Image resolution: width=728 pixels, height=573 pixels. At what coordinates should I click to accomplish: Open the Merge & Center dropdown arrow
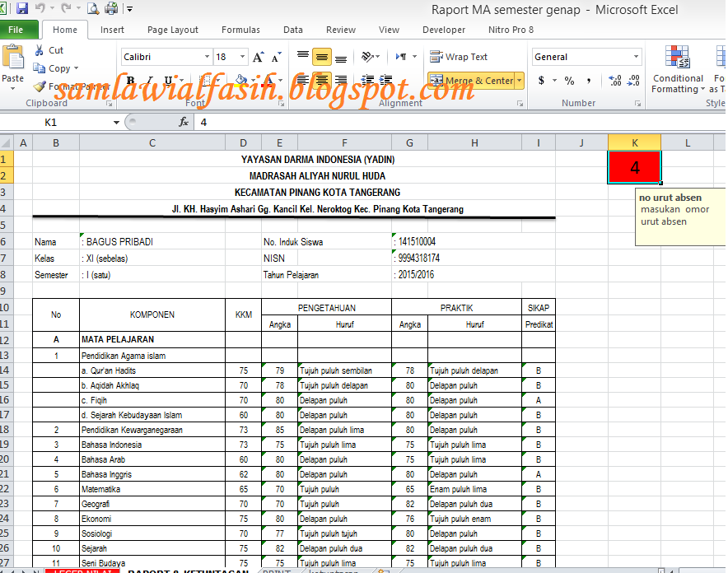[x=519, y=80]
